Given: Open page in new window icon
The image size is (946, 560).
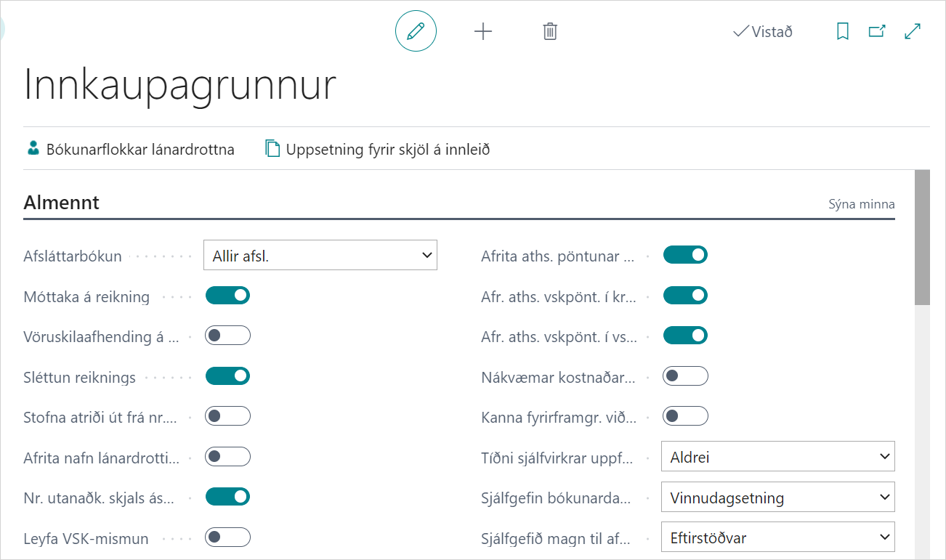Looking at the screenshot, I should pos(877,31).
